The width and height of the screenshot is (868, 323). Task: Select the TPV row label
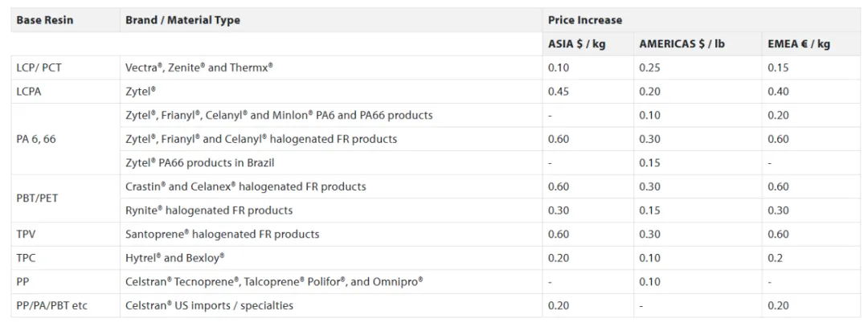pyautogui.click(x=27, y=234)
